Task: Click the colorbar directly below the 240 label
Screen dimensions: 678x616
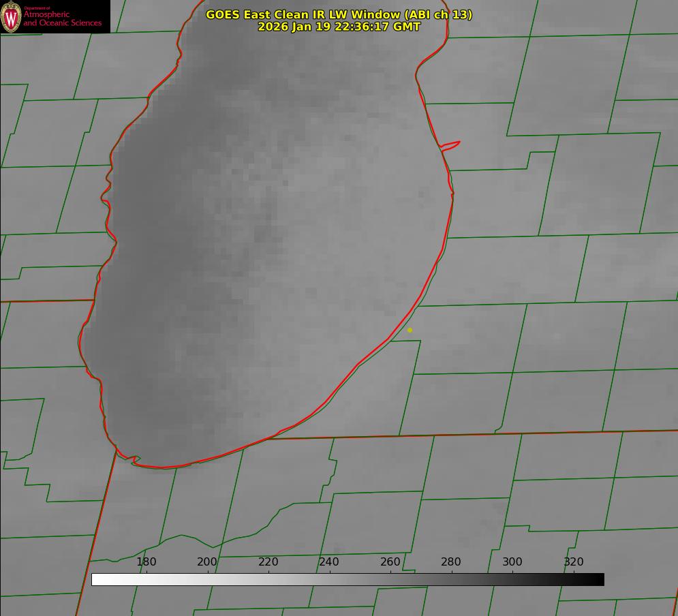Action: click(x=329, y=579)
